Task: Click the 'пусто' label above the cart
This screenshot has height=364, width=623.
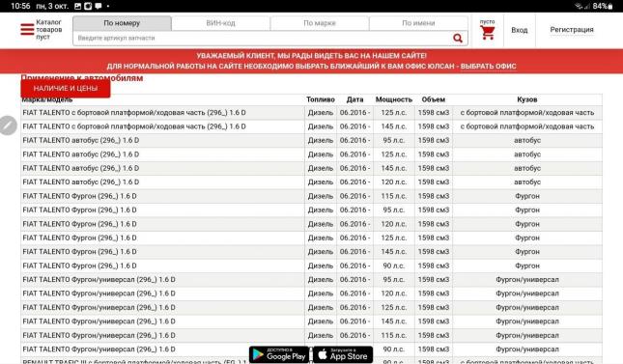Action: click(488, 21)
